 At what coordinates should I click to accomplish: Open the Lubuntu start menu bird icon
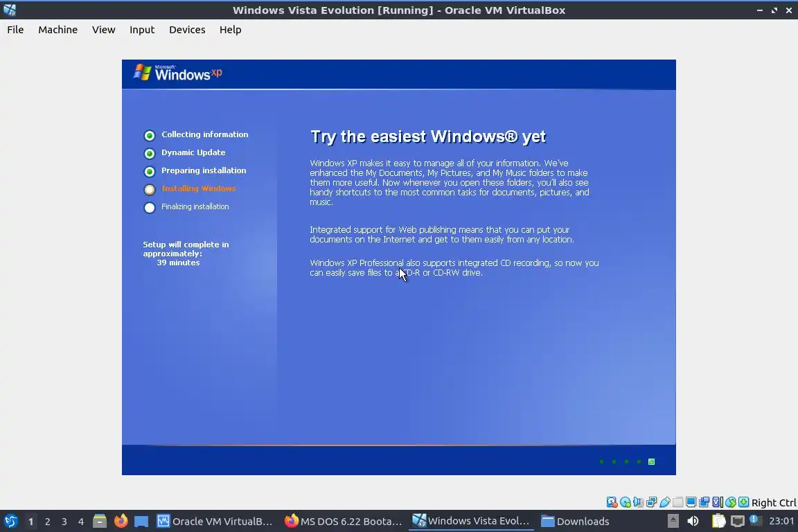pyautogui.click(x=10, y=521)
